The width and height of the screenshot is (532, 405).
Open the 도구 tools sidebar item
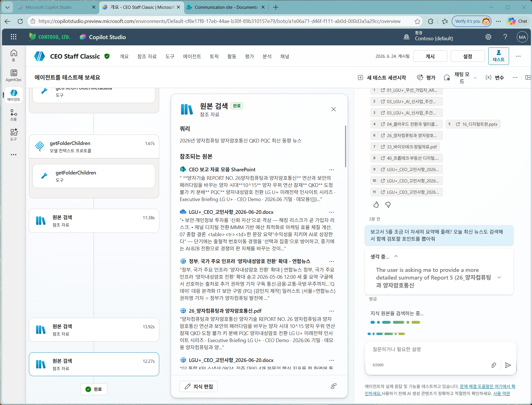point(14,135)
